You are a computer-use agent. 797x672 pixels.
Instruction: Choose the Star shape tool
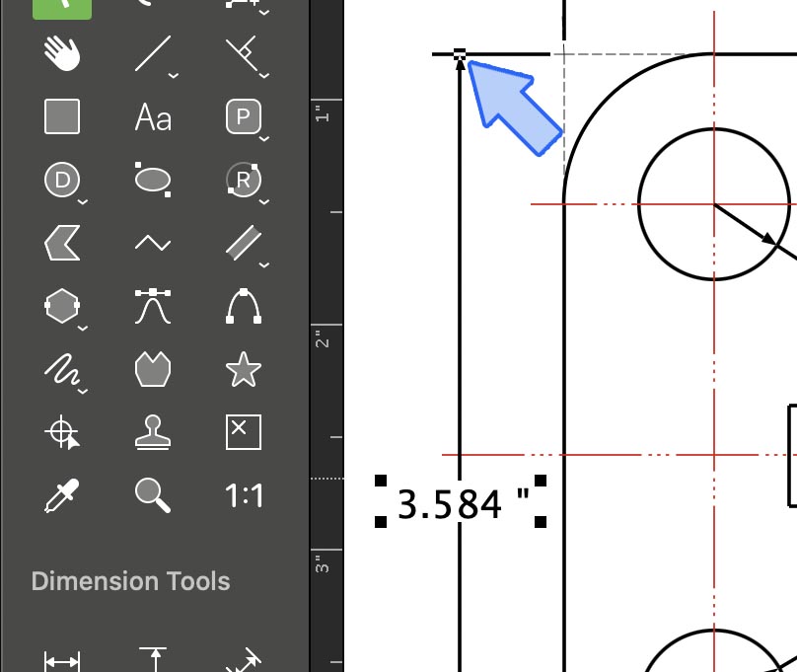[x=244, y=370]
